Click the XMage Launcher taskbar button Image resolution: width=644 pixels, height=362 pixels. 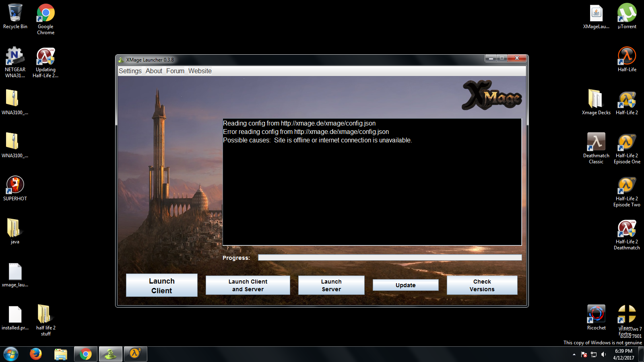(110, 354)
